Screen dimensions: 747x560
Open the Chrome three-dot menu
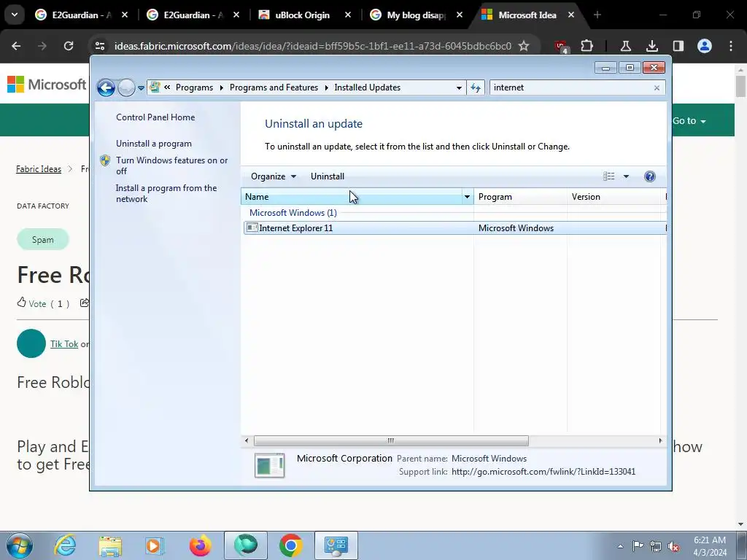(731, 46)
